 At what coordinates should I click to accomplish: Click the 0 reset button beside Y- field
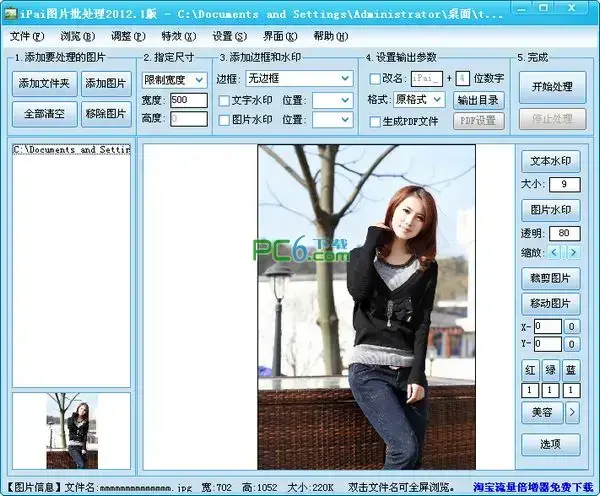point(571,344)
